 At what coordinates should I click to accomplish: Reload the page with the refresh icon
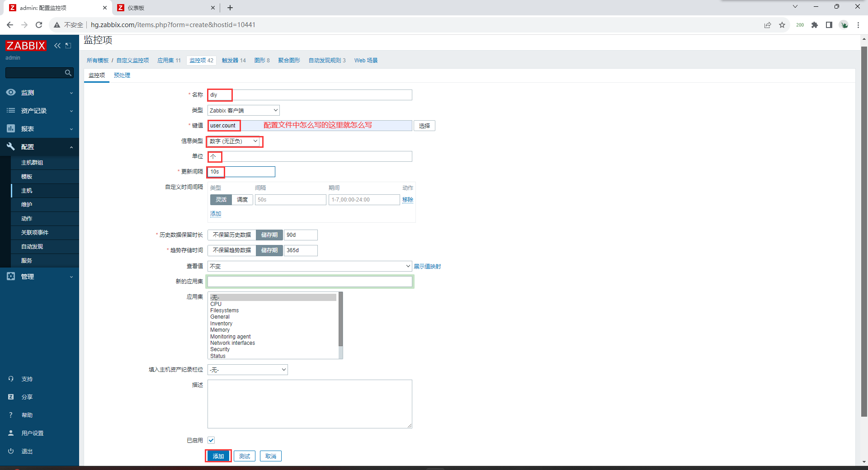(x=39, y=25)
